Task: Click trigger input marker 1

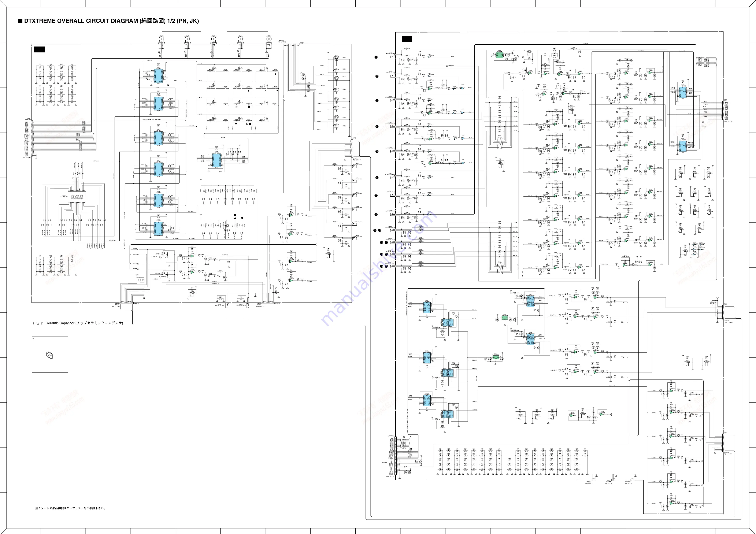Action: click(x=376, y=57)
